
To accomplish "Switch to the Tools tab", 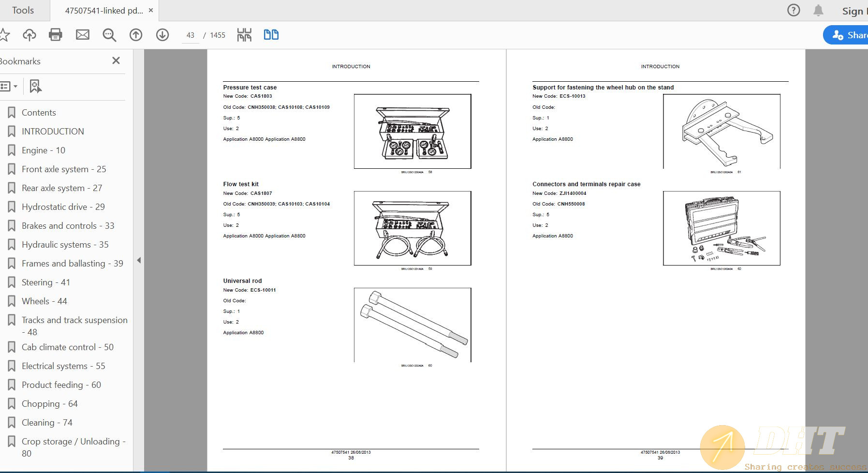I will coord(24,10).
